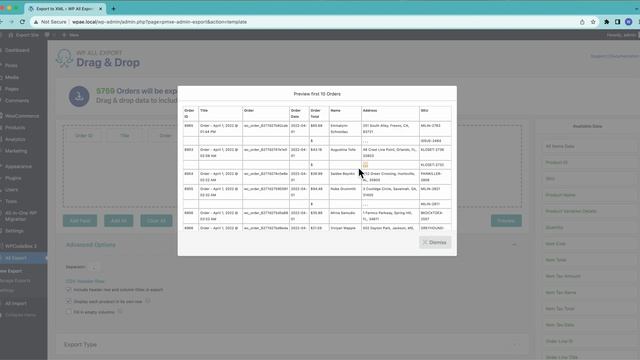Toggle the browser side panel icon

tap(618, 22)
